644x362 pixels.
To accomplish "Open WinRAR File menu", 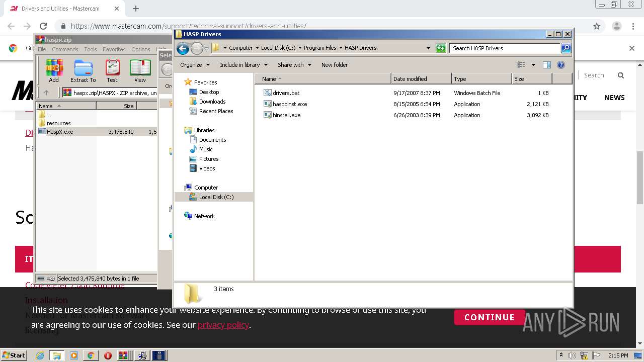I will pos(42,49).
